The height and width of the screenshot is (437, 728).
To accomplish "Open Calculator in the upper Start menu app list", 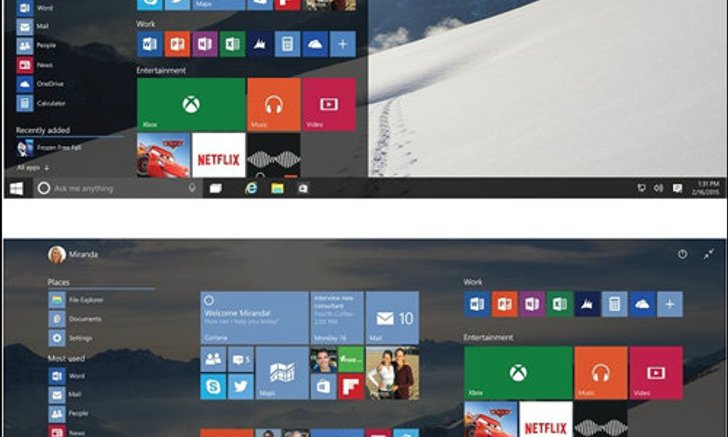I will pyautogui.click(x=41, y=103).
